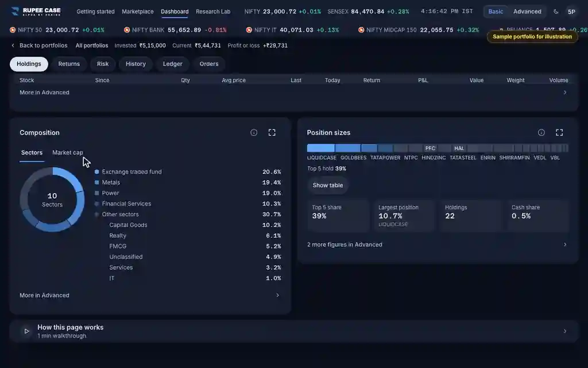Click the Rupee Case logo

click(36, 11)
